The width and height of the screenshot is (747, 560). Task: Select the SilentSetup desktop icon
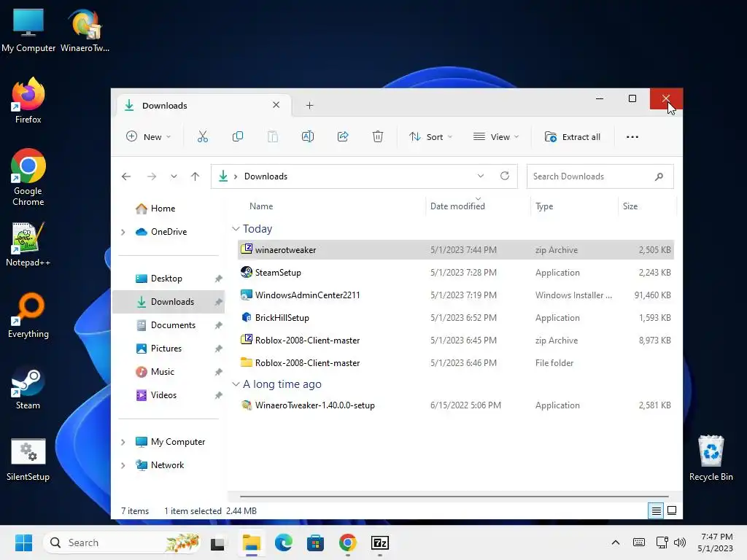(x=28, y=459)
